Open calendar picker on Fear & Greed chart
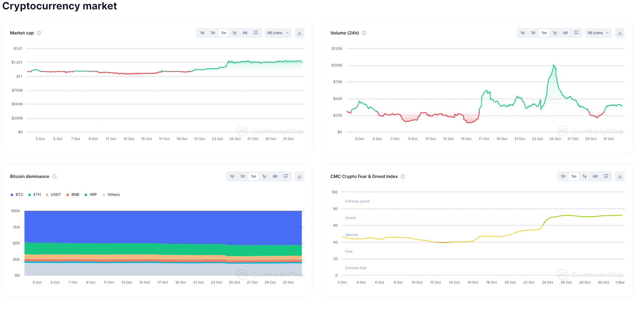644x313 pixels. pos(606,176)
